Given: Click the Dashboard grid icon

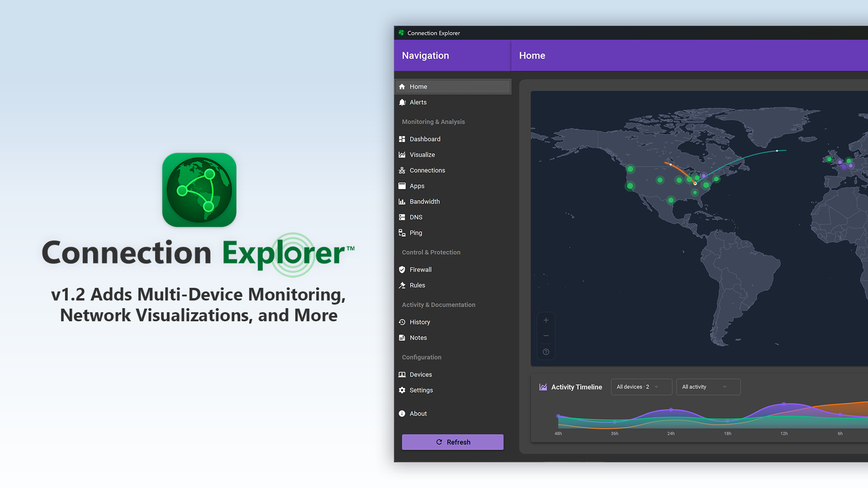Looking at the screenshot, I should 402,139.
